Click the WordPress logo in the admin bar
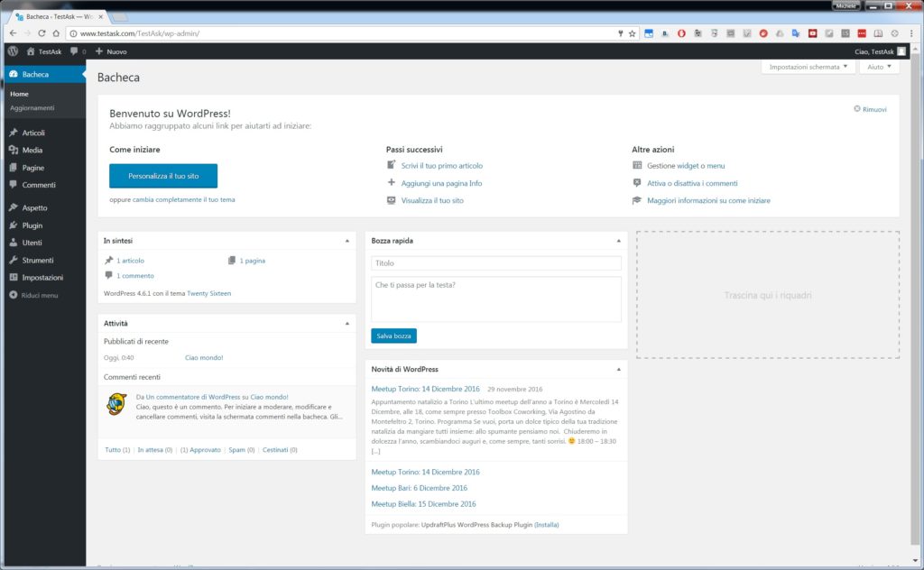 tap(13, 51)
